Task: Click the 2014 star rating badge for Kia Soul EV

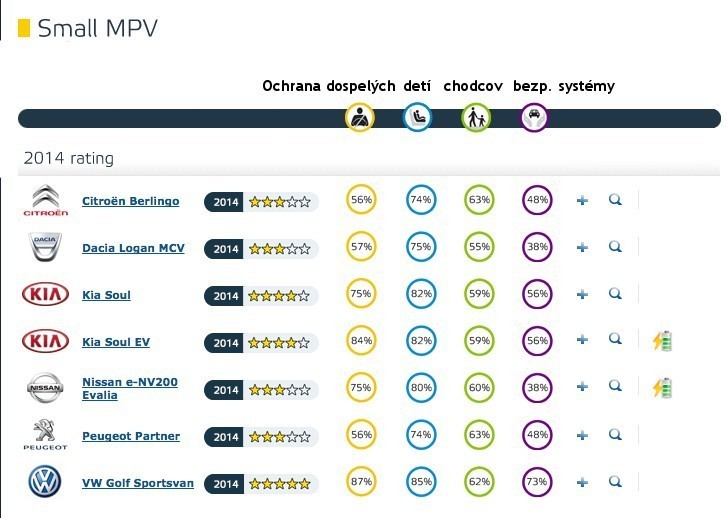Action: tap(261, 342)
